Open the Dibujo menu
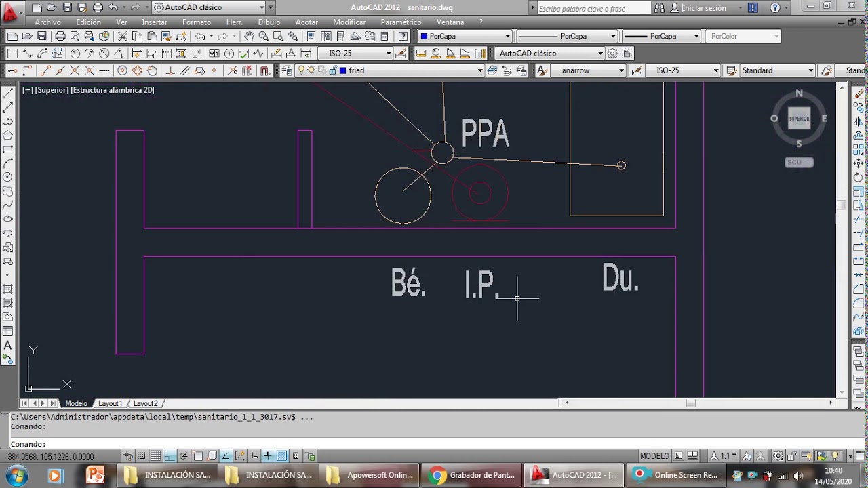Viewport: 868px width, 488px height. (x=269, y=22)
